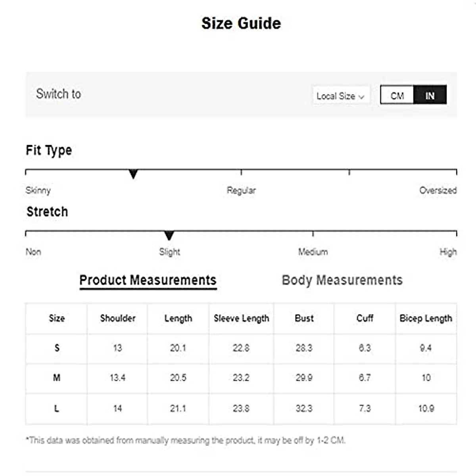Switch to Body Measurements tab
This screenshot has height=476, width=476.
(342, 280)
